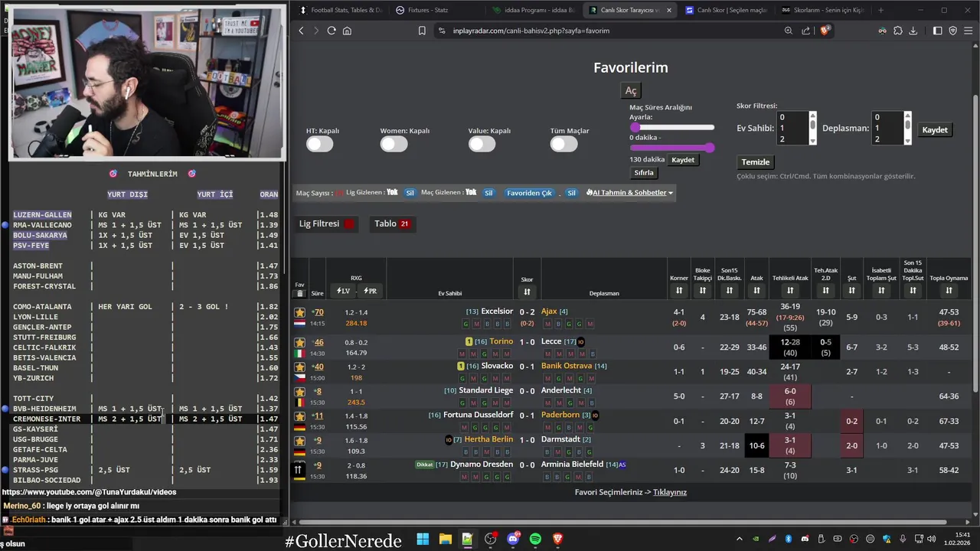Switch to Skorlarım browser tab

click(x=822, y=10)
